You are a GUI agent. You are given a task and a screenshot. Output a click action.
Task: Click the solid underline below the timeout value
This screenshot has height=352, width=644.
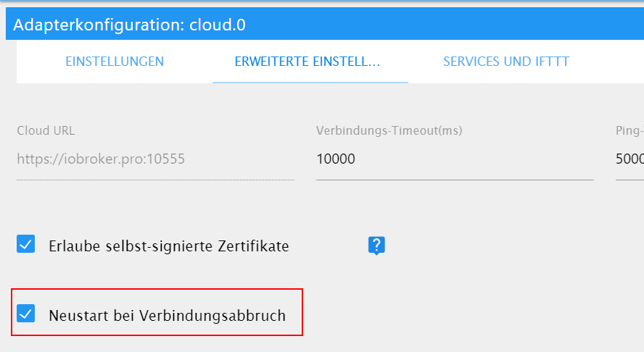(455, 180)
